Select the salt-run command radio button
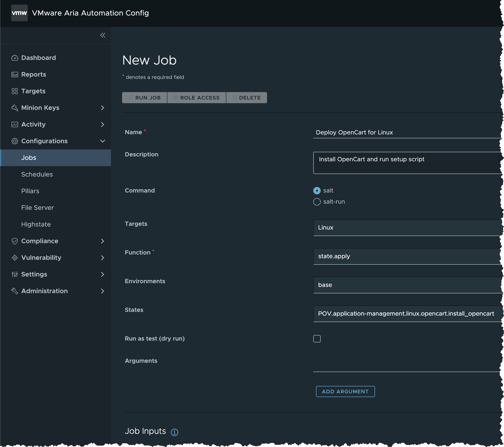This screenshot has height=447, width=504. coord(317,202)
